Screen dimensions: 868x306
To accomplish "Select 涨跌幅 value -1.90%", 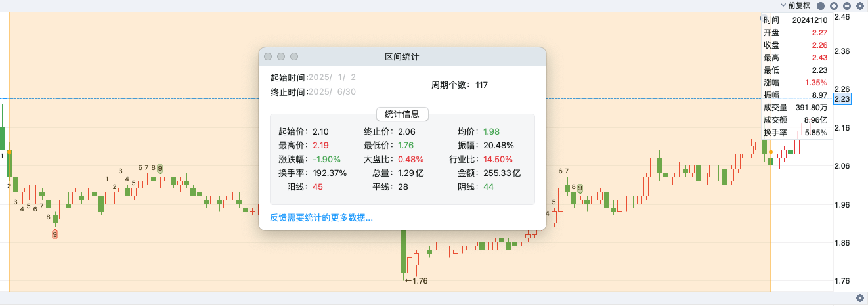I will coord(327,159).
